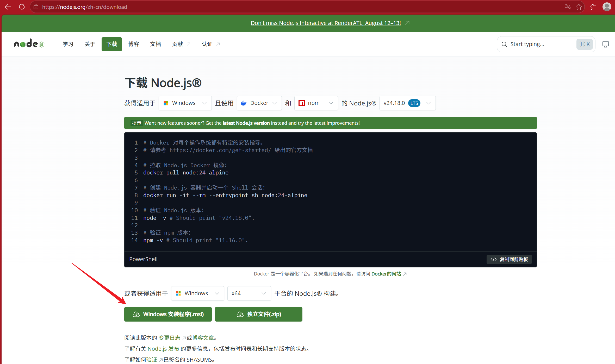Click the node -v code line

[x=199, y=218]
